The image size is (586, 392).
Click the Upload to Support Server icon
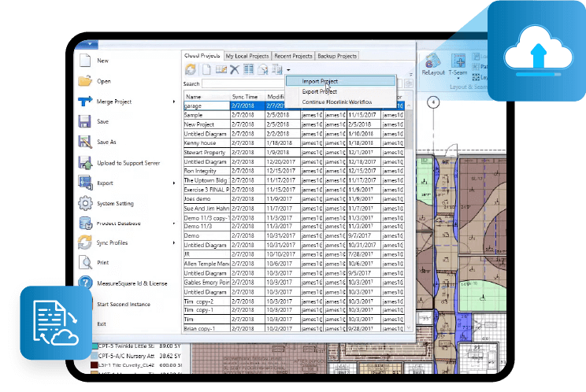(85, 162)
